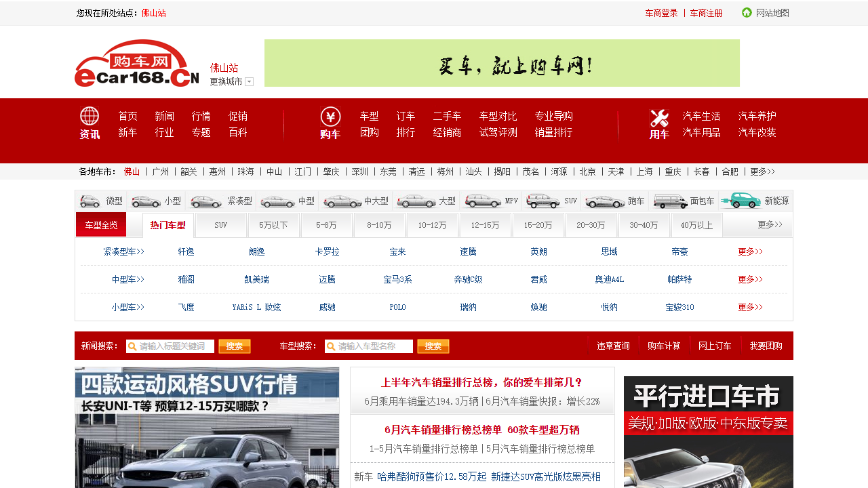Open 更多 for compact car row
The height and width of the screenshot is (488, 868).
[x=750, y=251]
